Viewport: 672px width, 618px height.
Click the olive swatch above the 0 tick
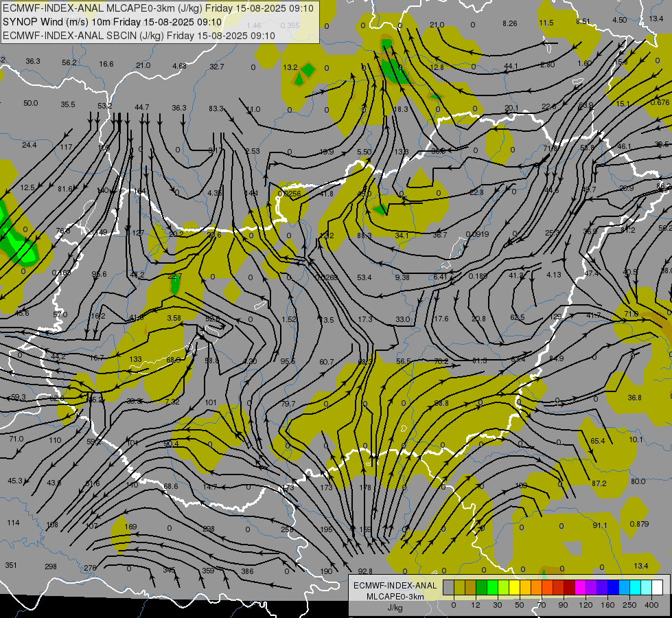459,588
